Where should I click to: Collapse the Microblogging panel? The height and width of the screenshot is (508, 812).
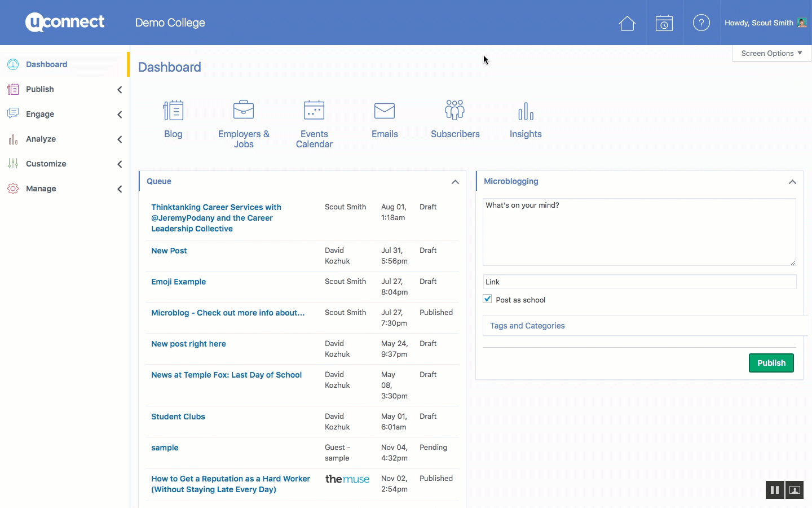click(792, 182)
